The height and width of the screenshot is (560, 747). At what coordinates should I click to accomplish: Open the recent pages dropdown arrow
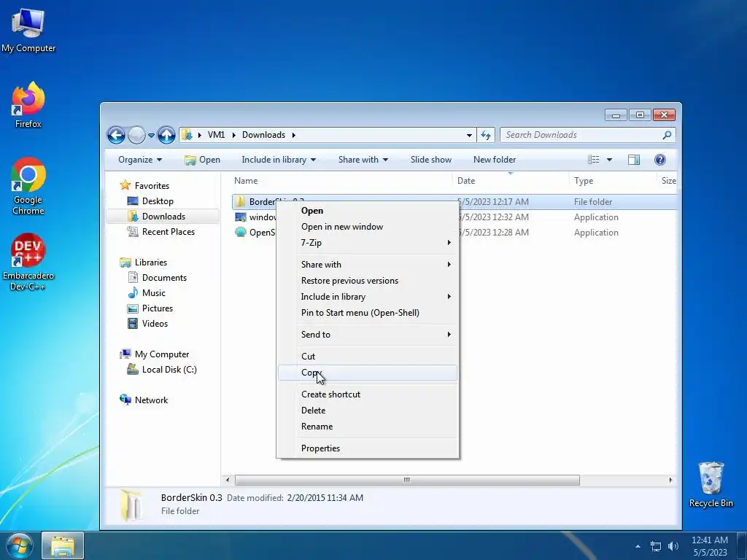(x=151, y=136)
